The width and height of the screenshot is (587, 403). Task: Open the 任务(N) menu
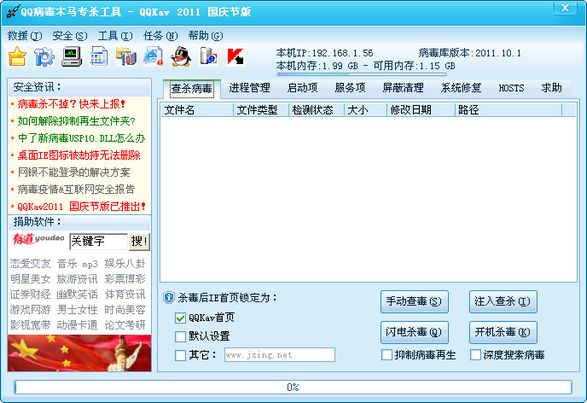(x=161, y=36)
